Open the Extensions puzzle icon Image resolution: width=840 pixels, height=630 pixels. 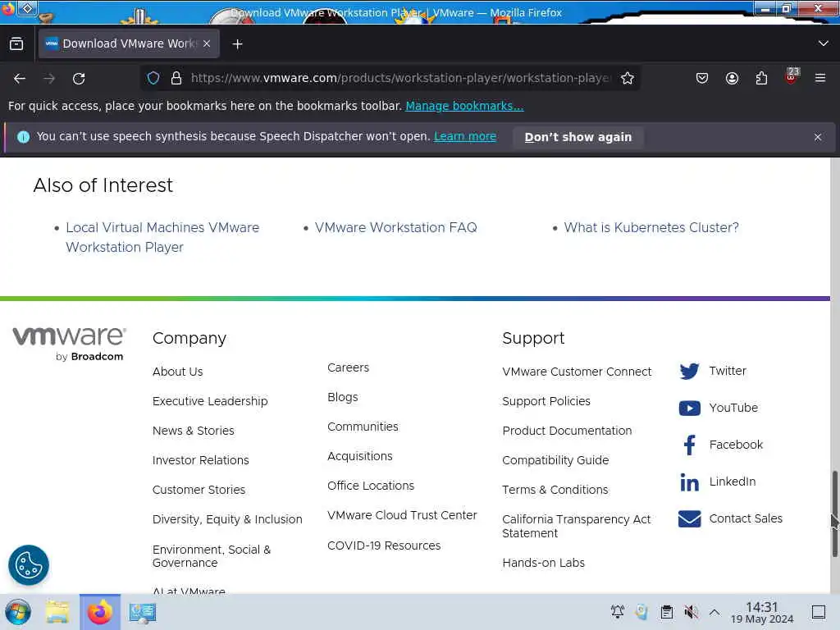[761, 78]
